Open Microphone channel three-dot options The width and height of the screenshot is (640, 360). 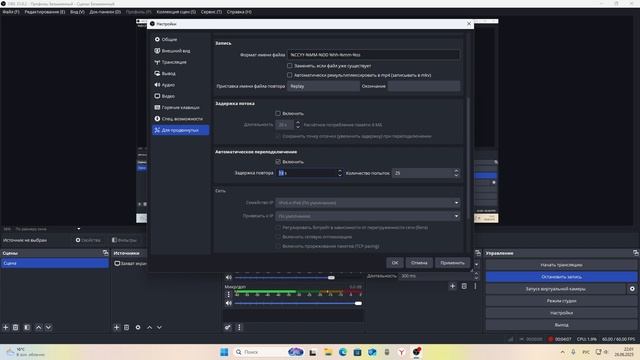(x=229, y=294)
